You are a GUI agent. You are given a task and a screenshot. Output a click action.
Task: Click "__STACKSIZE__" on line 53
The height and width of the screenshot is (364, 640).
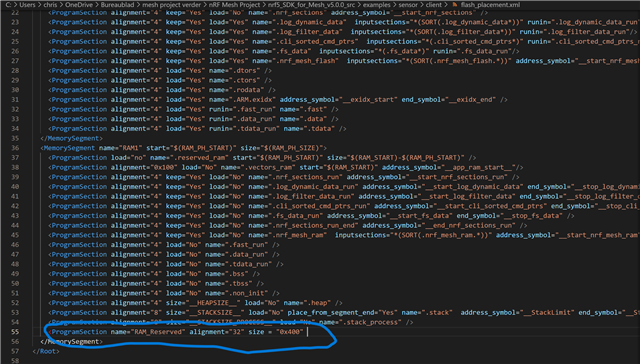tap(215, 313)
